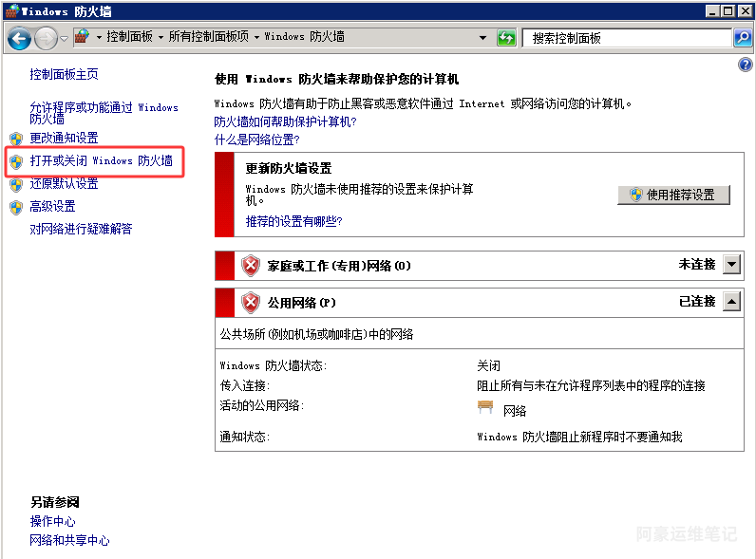756x559 pixels.
Task: Select the 所有控制面板项 breadcrumb
Action: [x=208, y=37]
